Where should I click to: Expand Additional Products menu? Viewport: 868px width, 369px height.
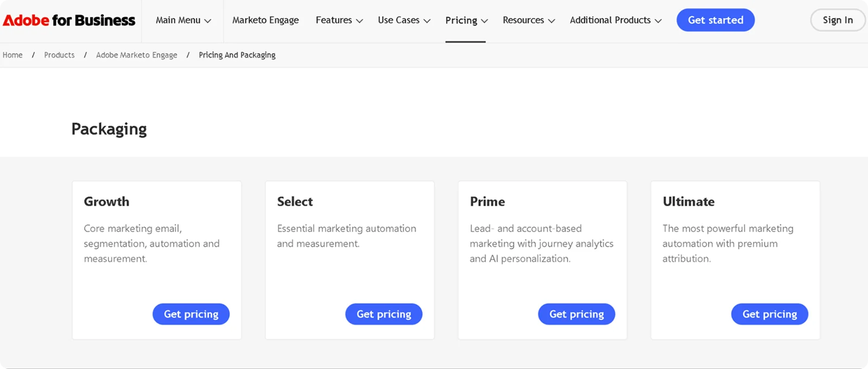(x=616, y=20)
